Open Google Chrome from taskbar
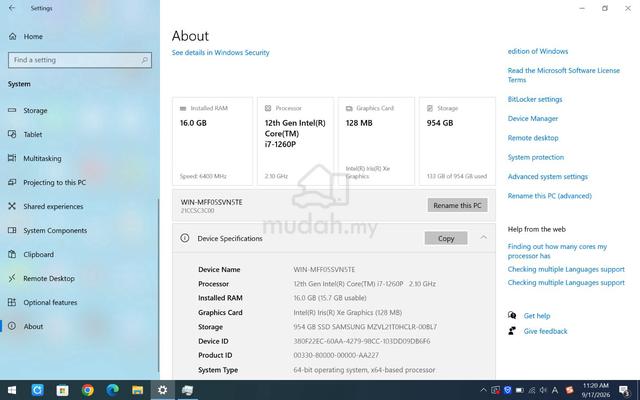The image size is (640, 400). pos(87,390)
